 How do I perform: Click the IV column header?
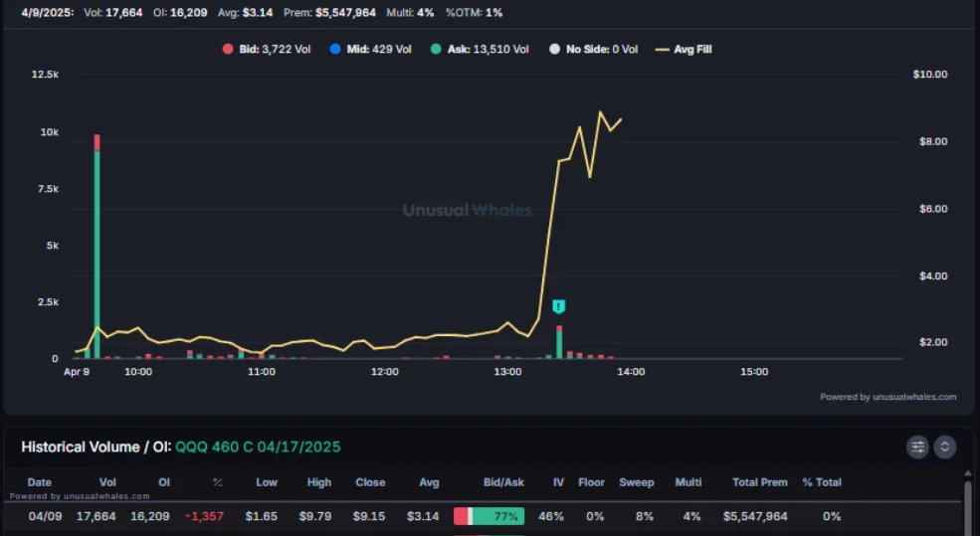558,482
